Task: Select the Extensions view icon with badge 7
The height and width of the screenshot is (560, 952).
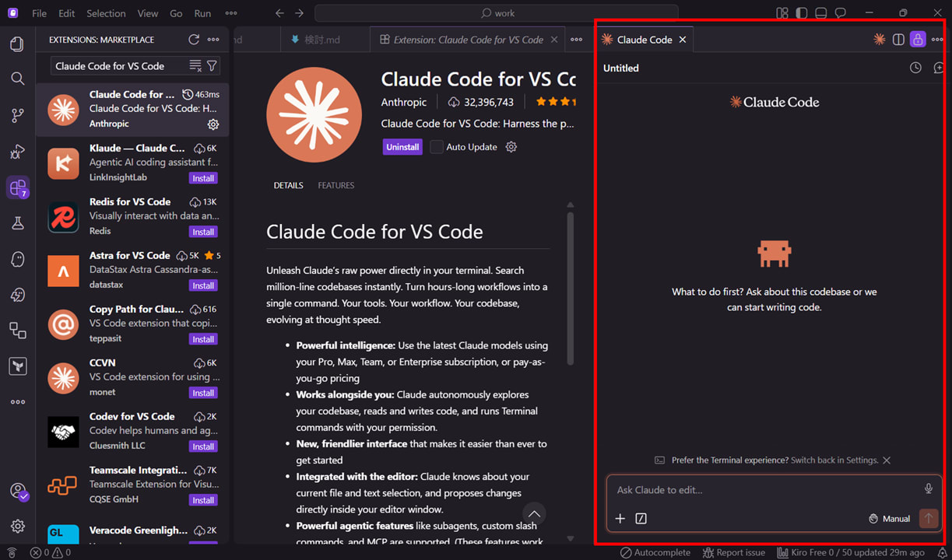Action: [17, 187]
